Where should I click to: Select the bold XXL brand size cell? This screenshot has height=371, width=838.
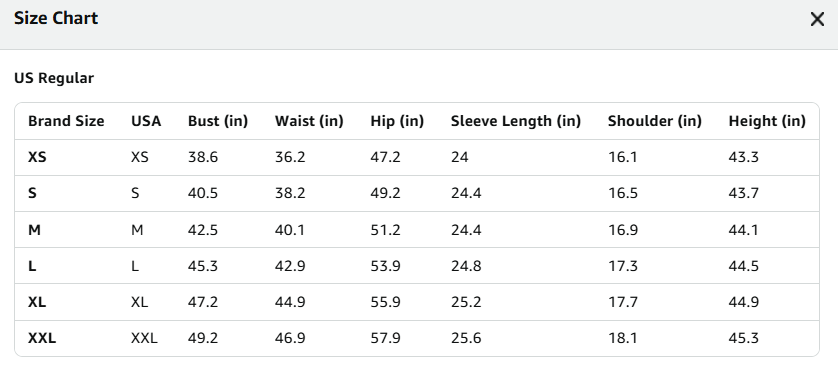pos(42,338)
